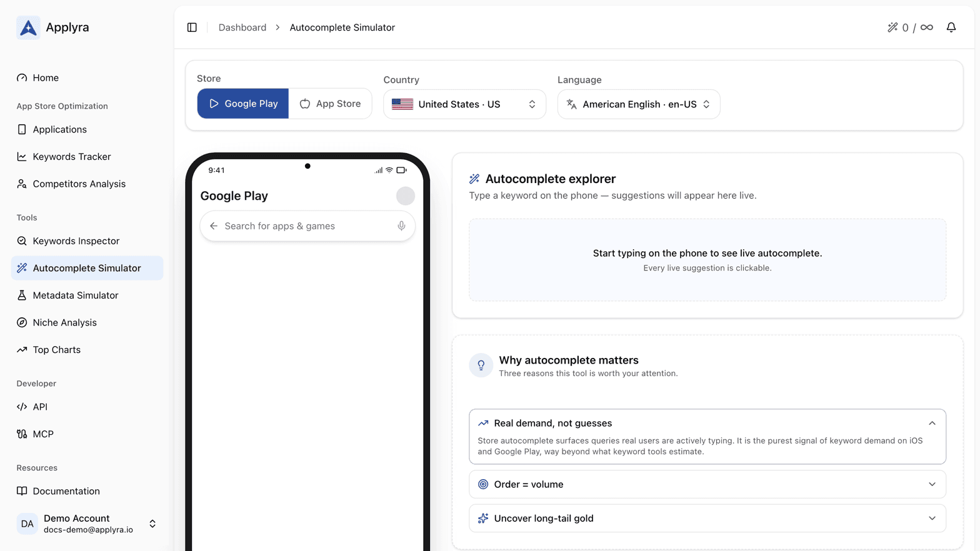The image size is (980, 551).
Task: Click the Applyra logo icon
Action: pos(28,27)
